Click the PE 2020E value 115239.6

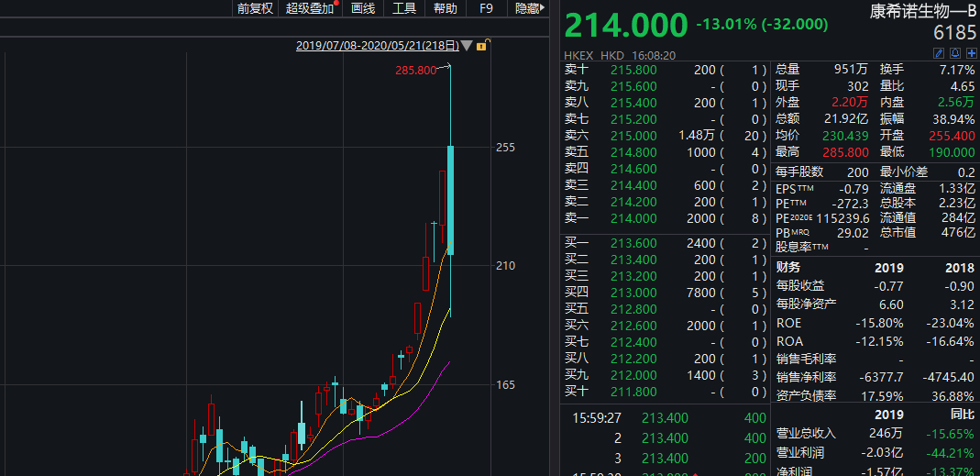844,218
